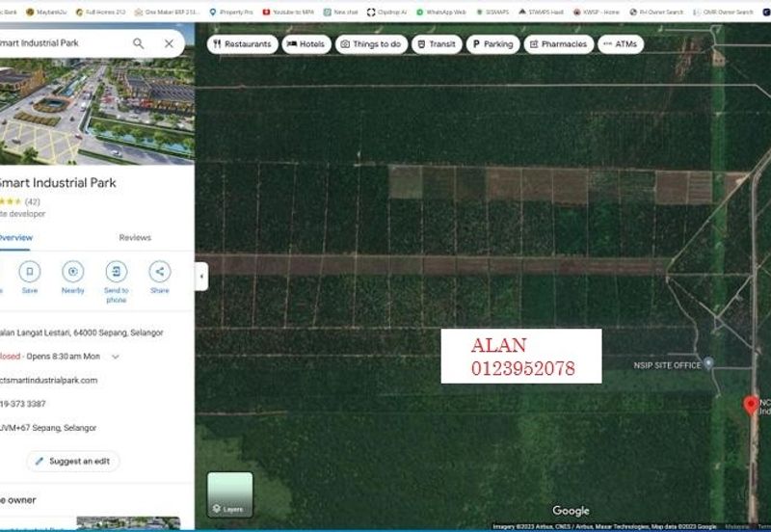Image resolution: width=771 pixels, height=532 pixels.
Task: Open the New chat bookmark
Action: [341, 12]
